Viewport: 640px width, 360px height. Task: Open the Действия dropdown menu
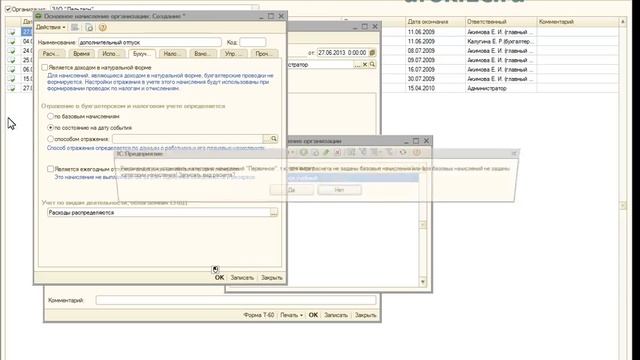pos(51,27)
